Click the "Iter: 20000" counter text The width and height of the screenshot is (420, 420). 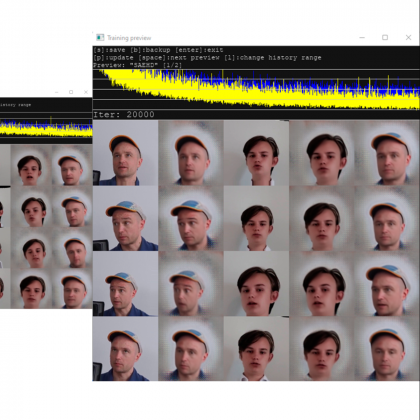coord(124,114)
